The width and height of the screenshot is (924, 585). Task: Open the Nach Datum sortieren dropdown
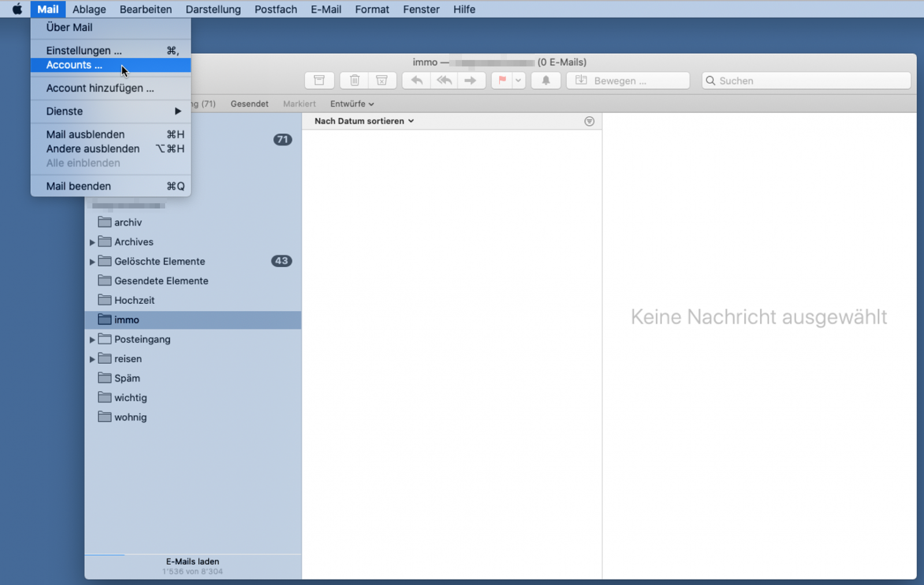pyautogui.click(x=364, y=121)
